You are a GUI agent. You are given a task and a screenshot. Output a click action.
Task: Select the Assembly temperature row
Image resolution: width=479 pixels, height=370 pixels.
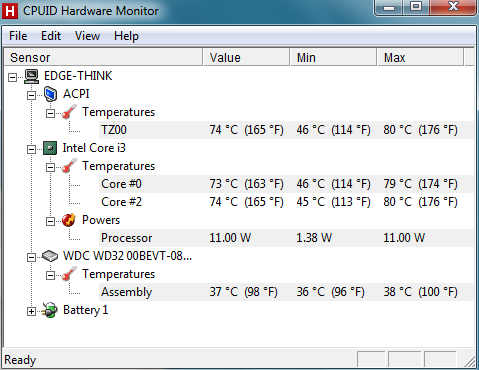click(286, 292)
